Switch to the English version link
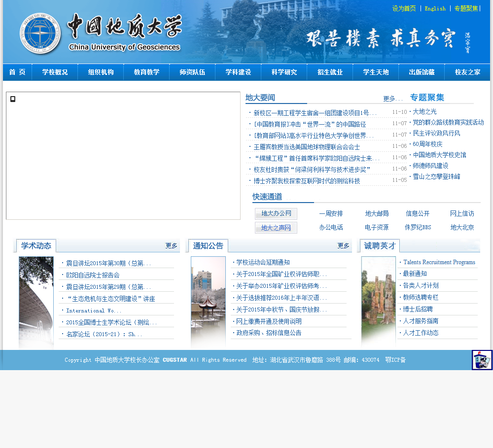Viewport: 493px width, 448px height. (435, 8)
